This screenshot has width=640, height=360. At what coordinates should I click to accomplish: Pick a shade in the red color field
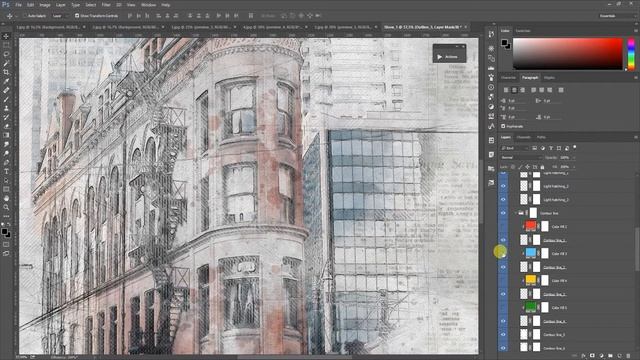(567, 54)
